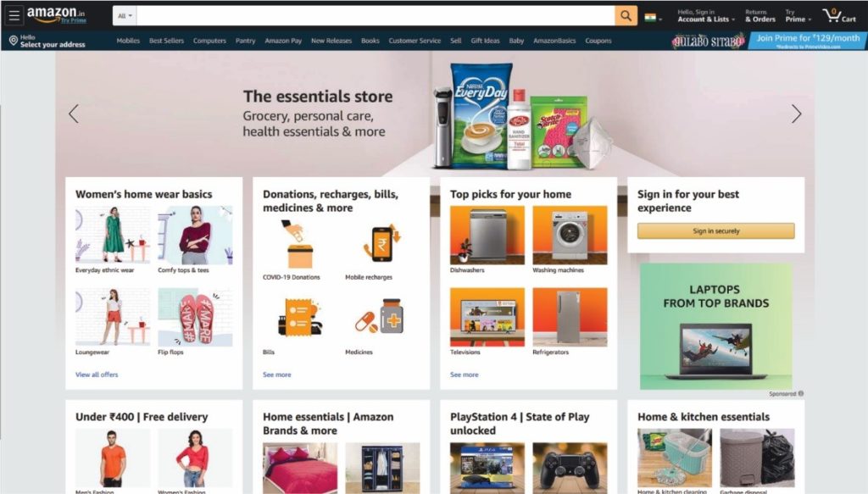Click the Amazon.in logo
This screenshot has width=868, height=494.
coord(57,15)
